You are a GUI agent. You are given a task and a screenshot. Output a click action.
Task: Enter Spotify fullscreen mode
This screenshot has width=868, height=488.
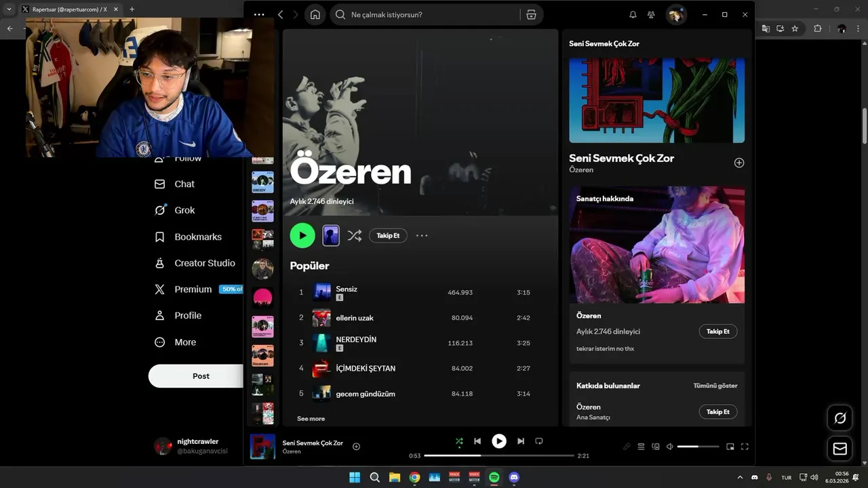745,447
